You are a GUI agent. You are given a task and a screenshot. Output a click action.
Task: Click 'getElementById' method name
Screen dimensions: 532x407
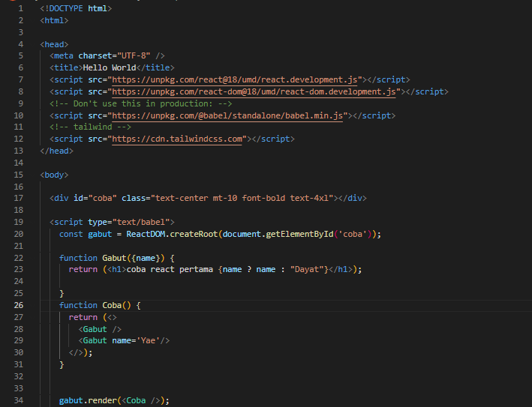click(299, 234)
